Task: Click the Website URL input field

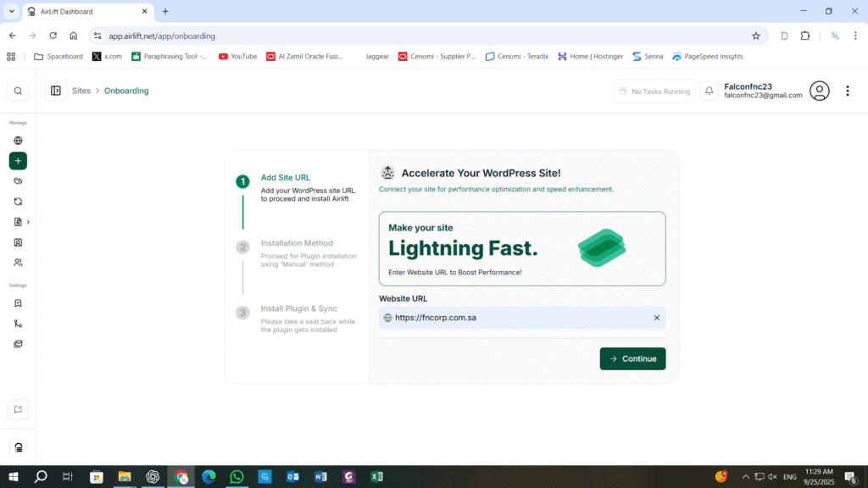Action: pos(522,318)
